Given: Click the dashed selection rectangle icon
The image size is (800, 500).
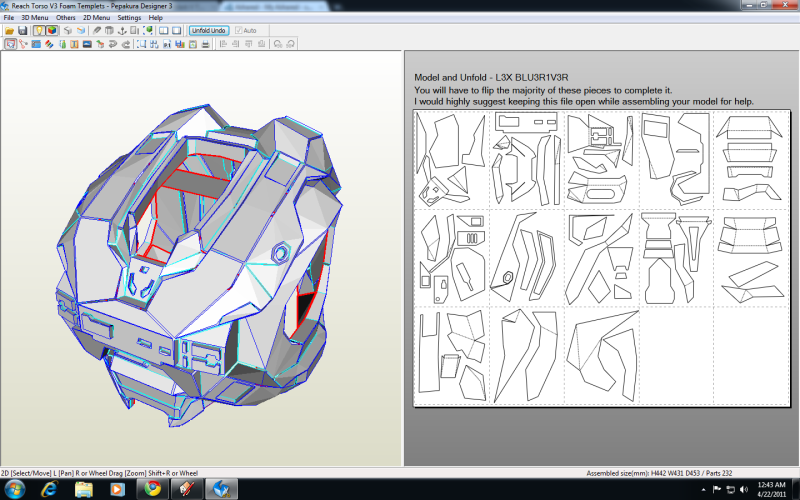Looking at the screenshot, I should pos(141,44).
